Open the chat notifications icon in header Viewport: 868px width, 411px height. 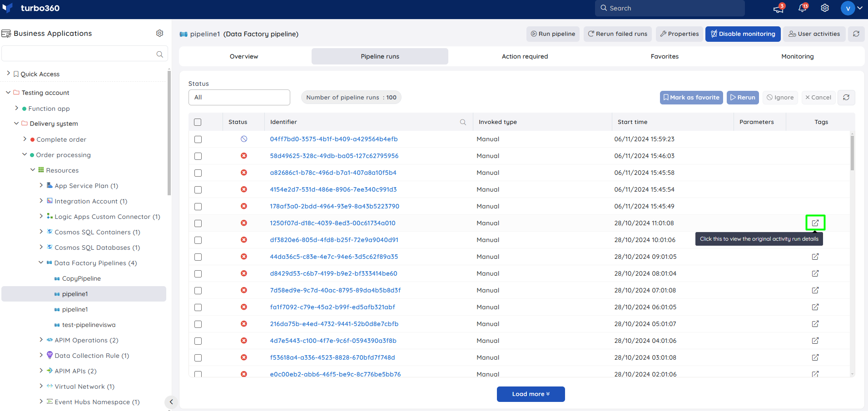pyautogui.click(x=779, y=8)
